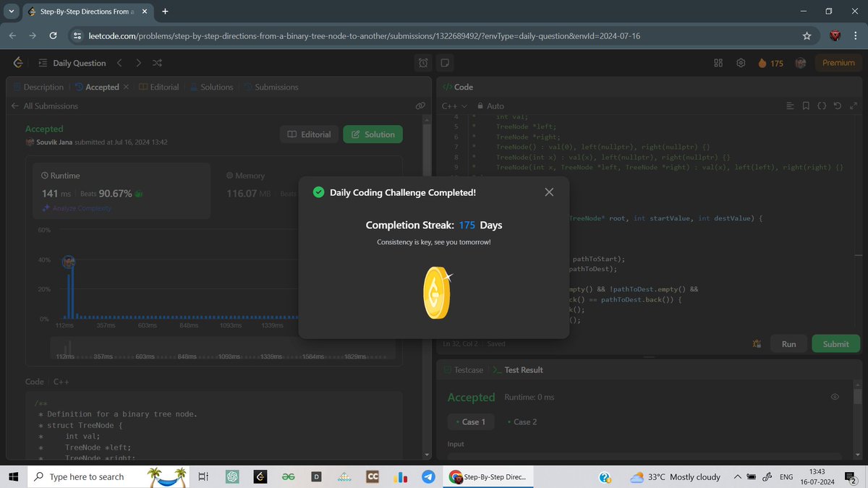Switch to the Editorial tab
Image resolution: width=868 pixels, height=488 pixels.
[x=158, y=87]
